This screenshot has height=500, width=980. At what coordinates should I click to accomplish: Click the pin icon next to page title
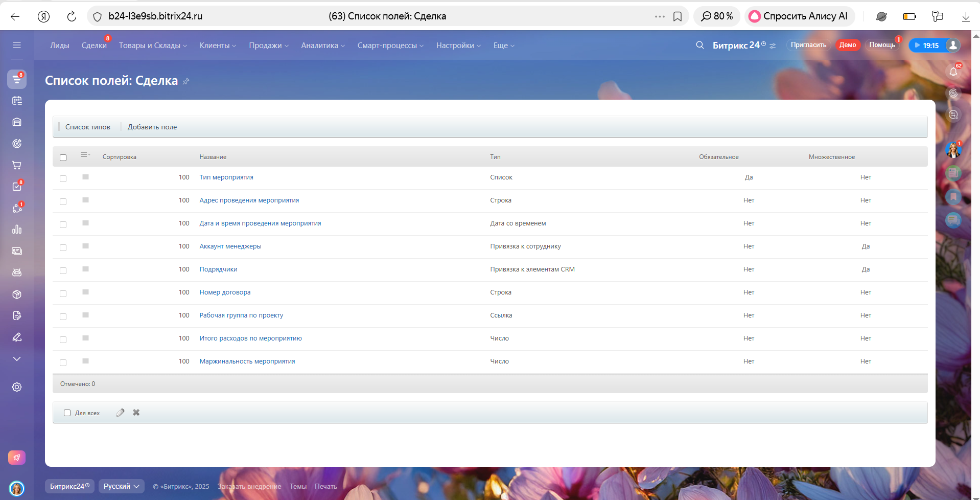tap(186, 81)
